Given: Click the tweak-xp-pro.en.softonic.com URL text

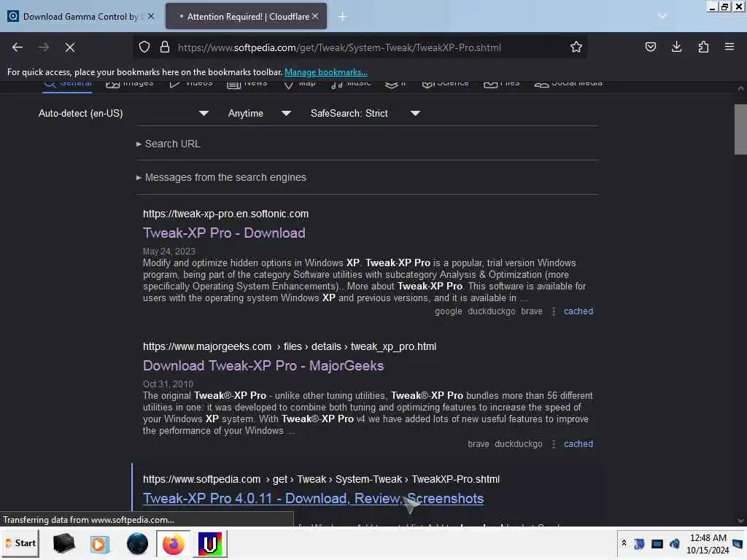Looking at the screenshot, I should (226, 214).
